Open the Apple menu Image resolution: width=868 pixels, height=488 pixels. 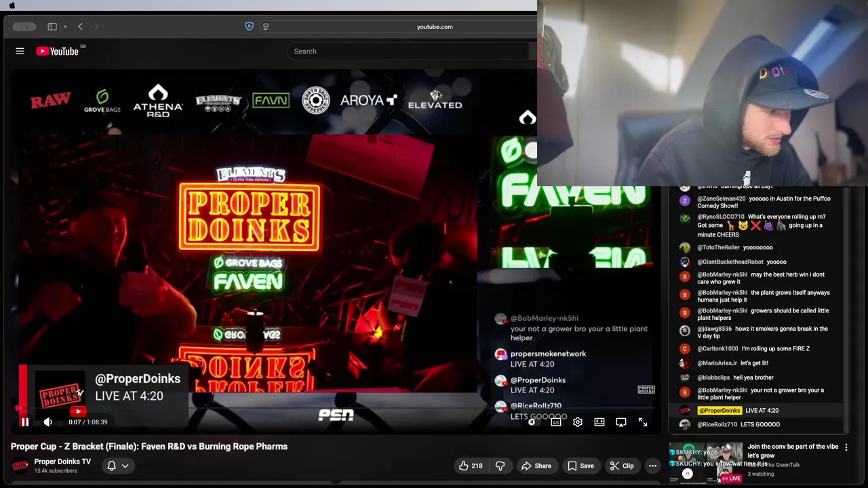(x=12, y=5)
